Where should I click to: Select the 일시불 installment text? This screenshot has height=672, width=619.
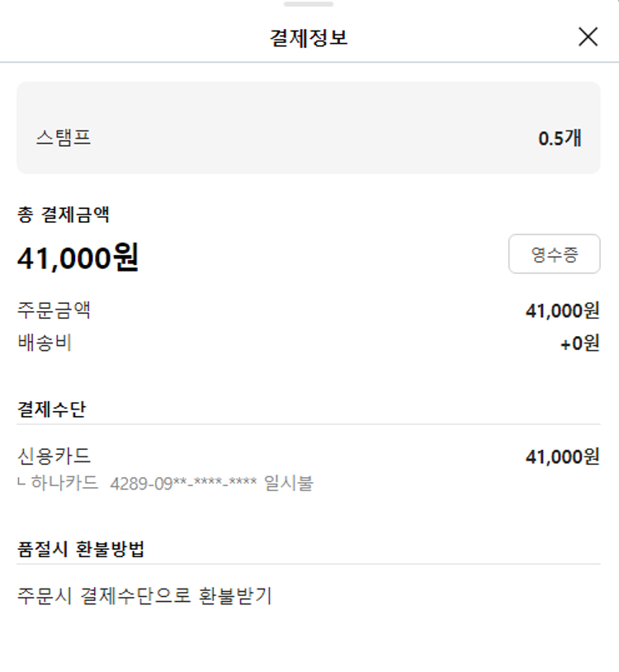point(289,483)
